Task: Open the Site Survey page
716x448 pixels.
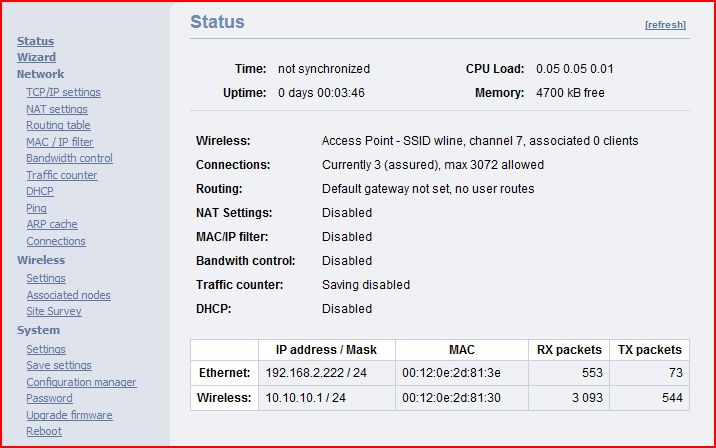Action: [x=54, y=311]
